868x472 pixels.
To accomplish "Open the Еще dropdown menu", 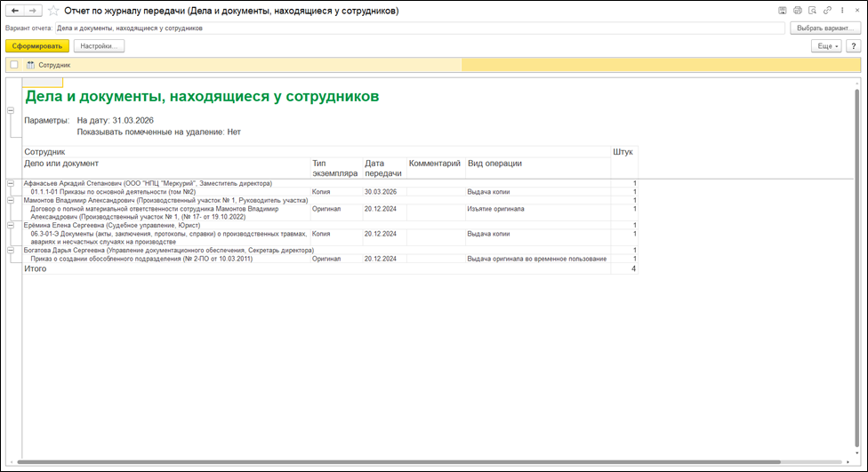I will pos(825,45).
